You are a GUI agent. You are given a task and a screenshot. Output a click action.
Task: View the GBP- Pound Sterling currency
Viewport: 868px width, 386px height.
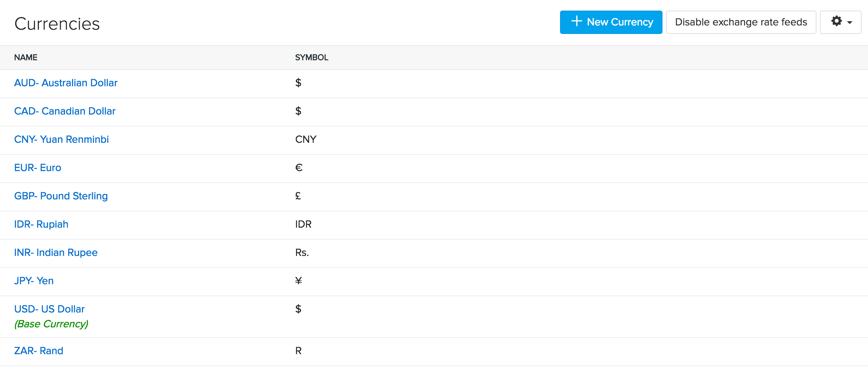(x=61, y=196)
